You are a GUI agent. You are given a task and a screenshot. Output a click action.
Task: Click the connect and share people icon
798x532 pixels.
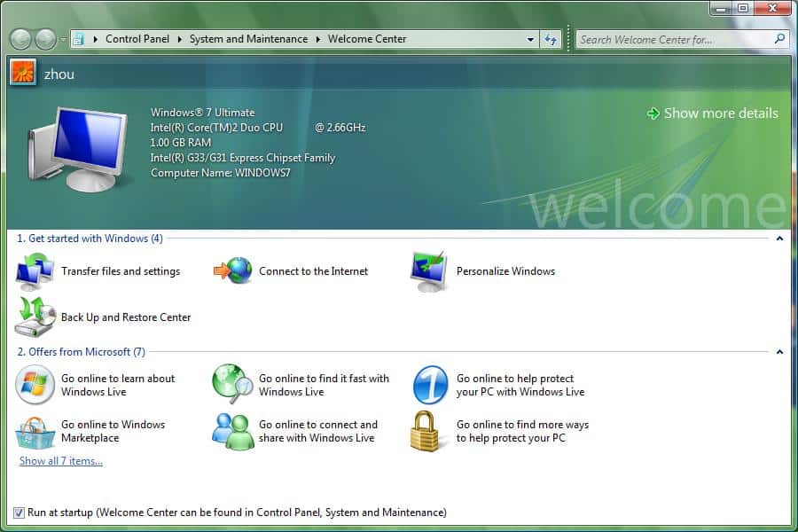coord(232,431)
